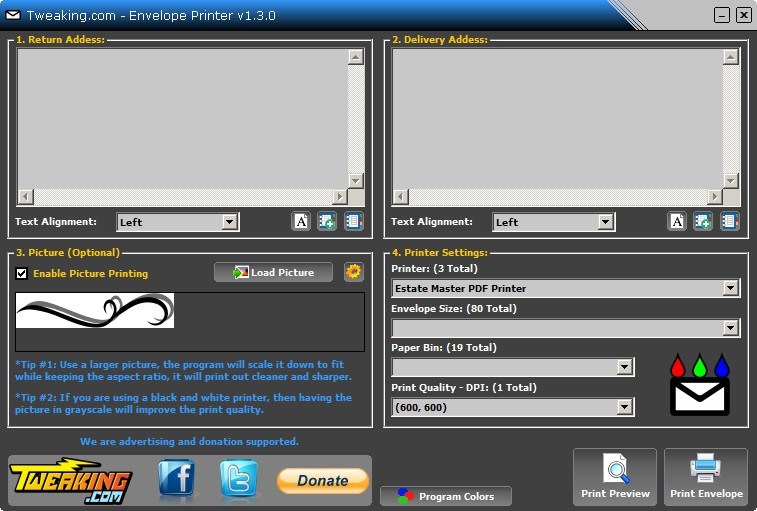Open font settings for Delivery Address
Image resolution: width=757 pixels, height=511 pixels.
(x=677, y=221)
